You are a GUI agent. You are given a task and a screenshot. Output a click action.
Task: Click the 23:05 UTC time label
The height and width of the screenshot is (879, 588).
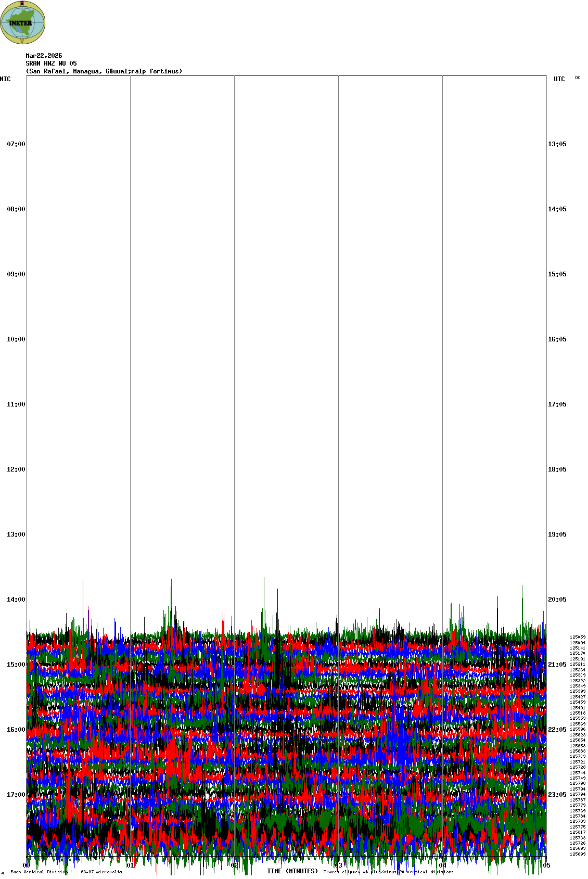557,795
